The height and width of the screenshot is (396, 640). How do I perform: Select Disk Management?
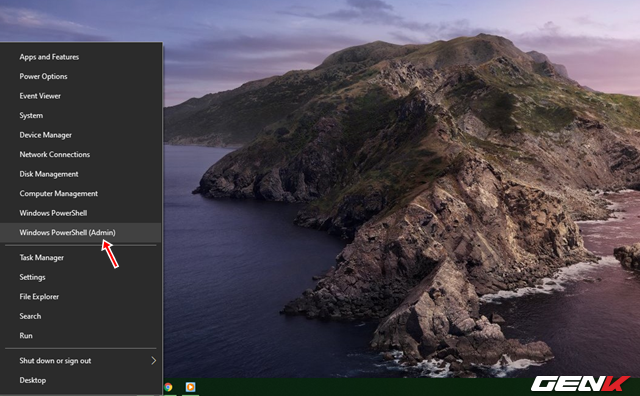81,174
